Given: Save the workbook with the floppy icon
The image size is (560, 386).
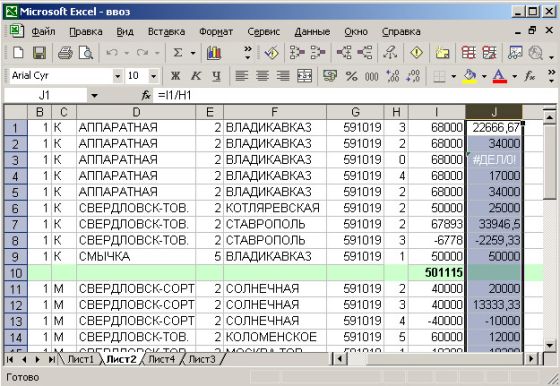Looking at the screenshot, I should coord(39,53).
